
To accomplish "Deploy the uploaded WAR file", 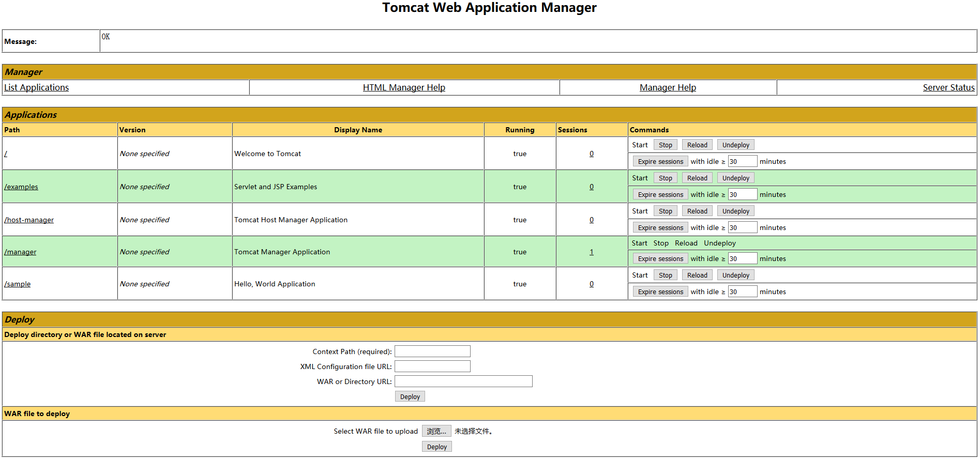I will click(x=437, y=447).
